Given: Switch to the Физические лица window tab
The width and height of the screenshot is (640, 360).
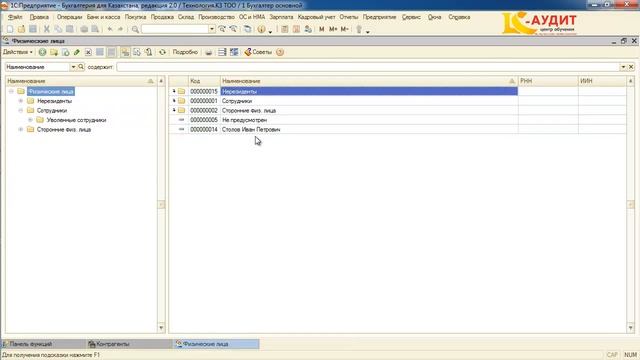Looking at the screenshot, I should (216, 344).
